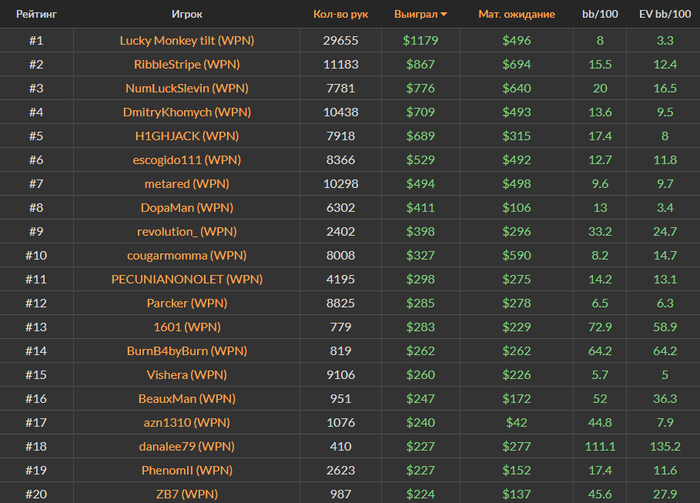700x503 pixels.
Task: View metared (WPN) player stats
Action: click(187, 184)
